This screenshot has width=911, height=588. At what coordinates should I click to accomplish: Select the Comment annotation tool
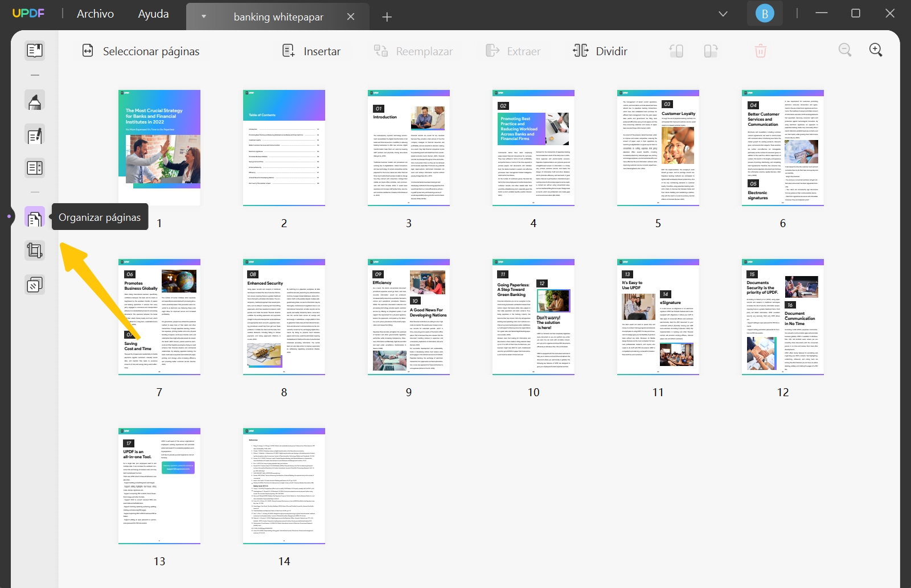34,100
